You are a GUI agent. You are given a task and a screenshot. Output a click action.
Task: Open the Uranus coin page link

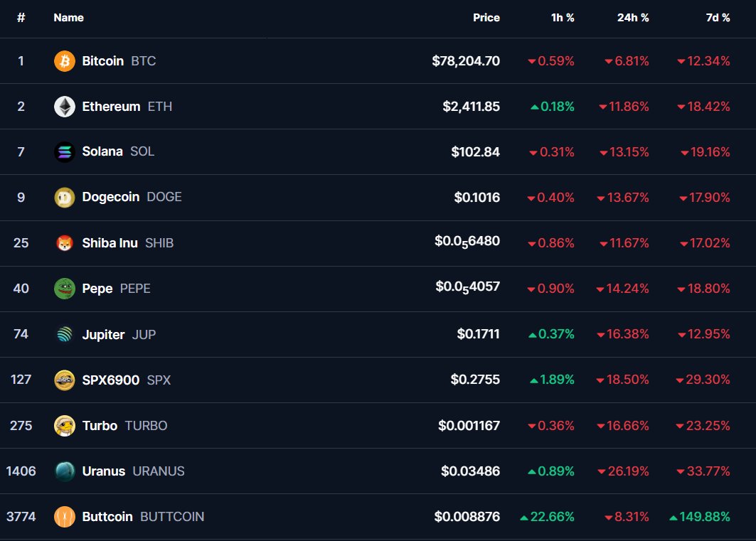coord(104,471)
